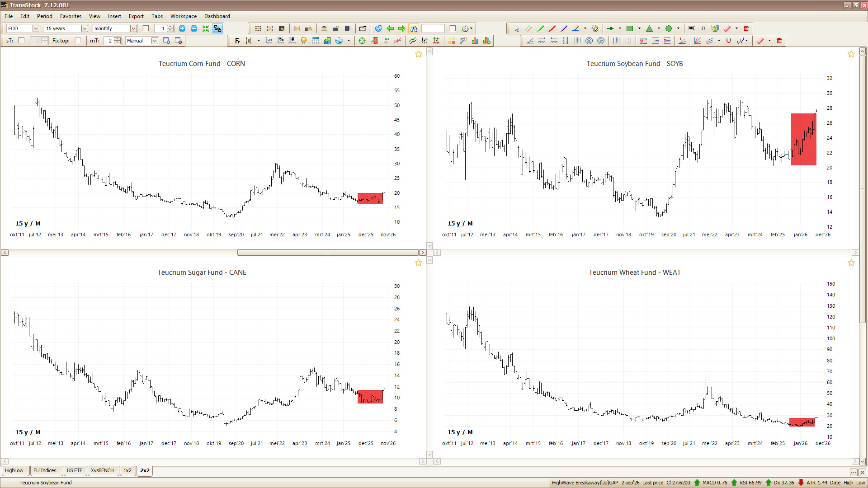Toggle the Fix top checkbox
Image resolution: width=868 pixels, height=488 pixels.
[78, 41]
